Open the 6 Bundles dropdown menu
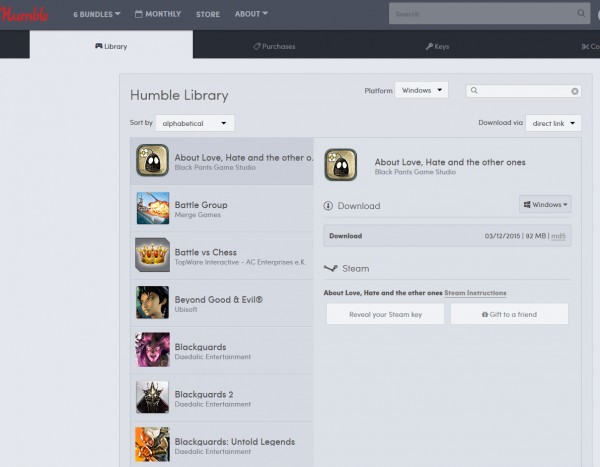This screenshot has width=600, height=467. coord(97,14)
